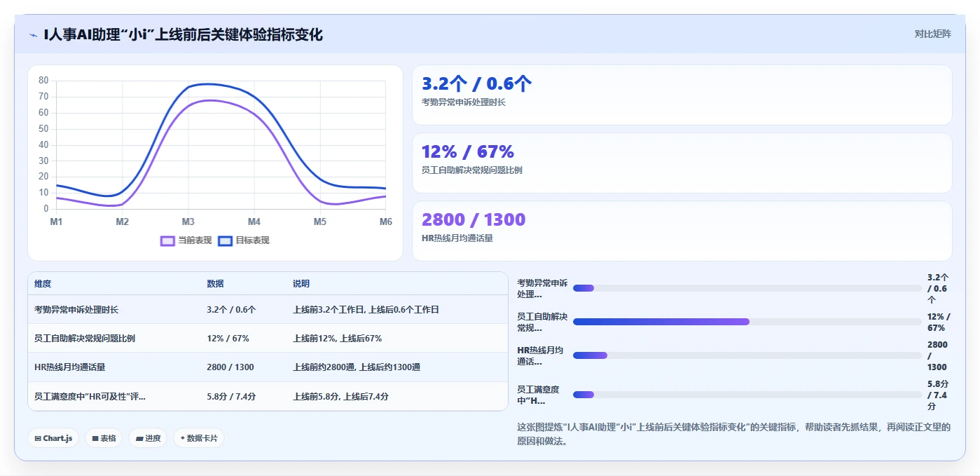Toggle the 当前表现 legend swatch
Viewport: 980px width, 476px height.
pos(167,240)
